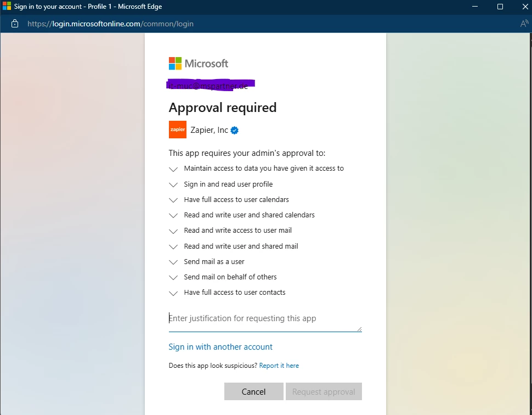Viewport: 532px width, 415px height.
Task: Click the blue verified publisher badge
Action: coord(234,131)
